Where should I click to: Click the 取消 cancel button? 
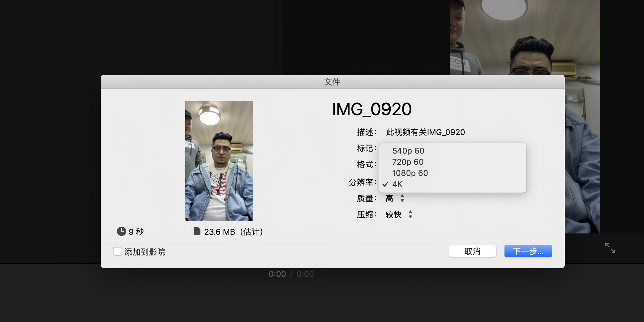tap(472, 251)
